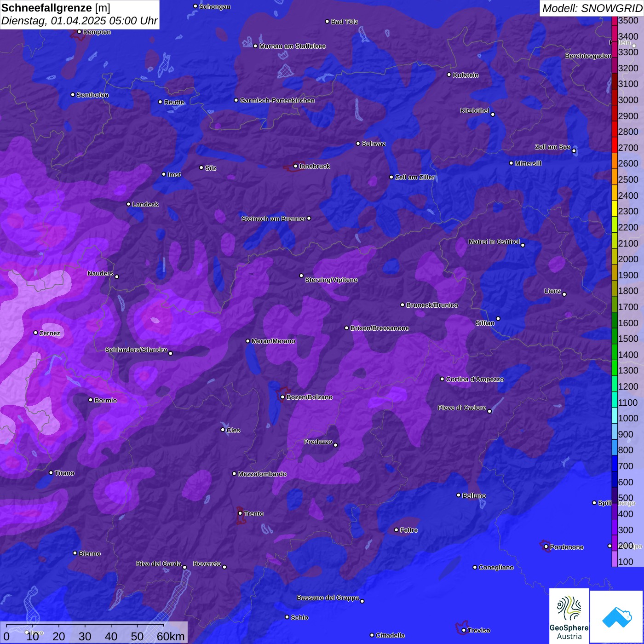This screenshot has height=644, width=644.
Task: Click the blue avalanche service logo
Action: point(617,617)
